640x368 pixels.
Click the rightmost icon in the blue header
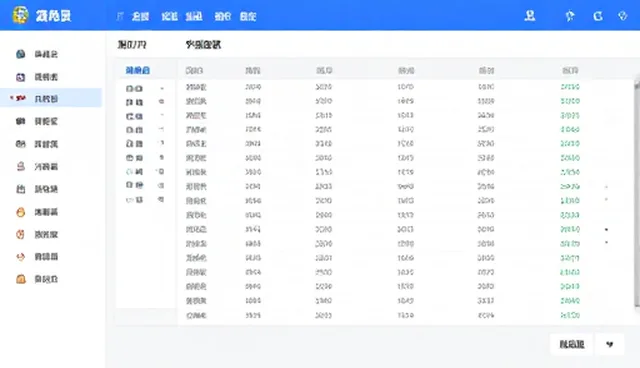pyautogui.click(x=622, y=16)
